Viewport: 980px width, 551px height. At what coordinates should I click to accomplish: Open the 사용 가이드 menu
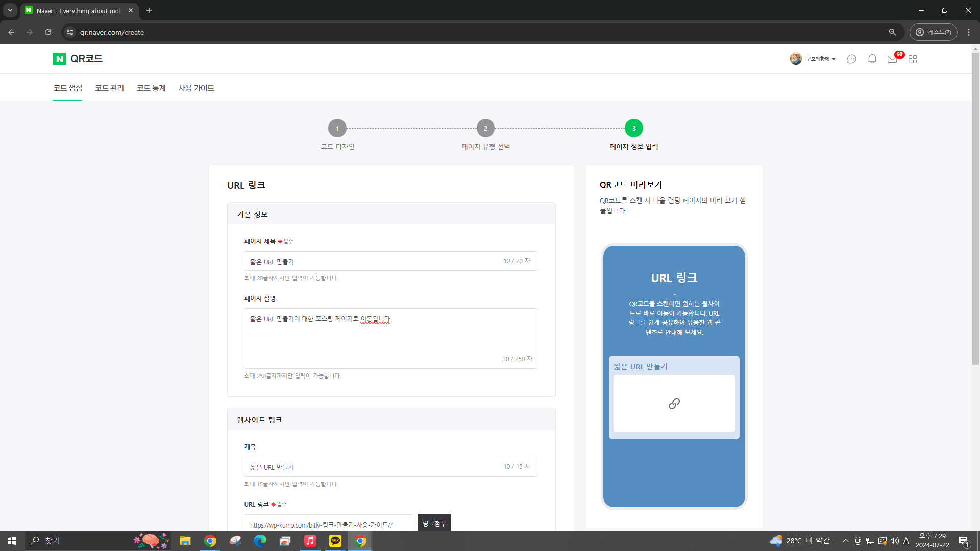click(x=196, y=88)
